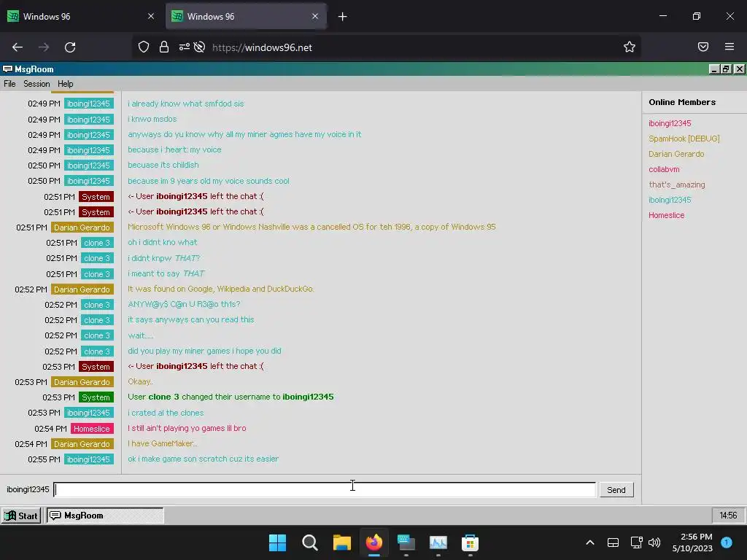Image resolution: width=747 pixels, height=560 pixels.
Task: Switch to the first Windows 96 tab
Action: coord(81,16)
